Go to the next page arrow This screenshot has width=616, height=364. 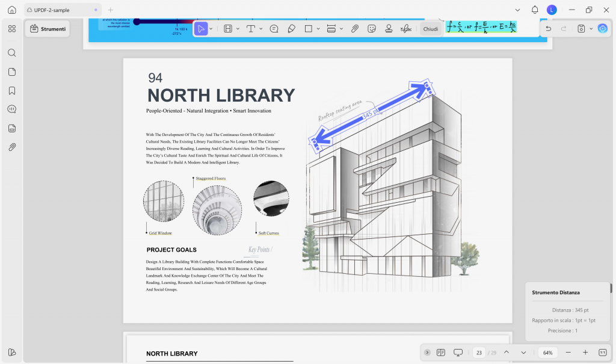(x=523, y=353)
